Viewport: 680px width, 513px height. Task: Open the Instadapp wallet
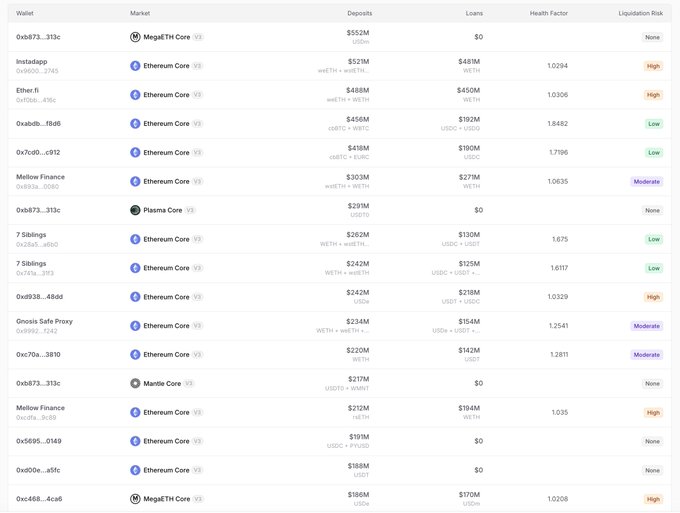coord(32,62)
